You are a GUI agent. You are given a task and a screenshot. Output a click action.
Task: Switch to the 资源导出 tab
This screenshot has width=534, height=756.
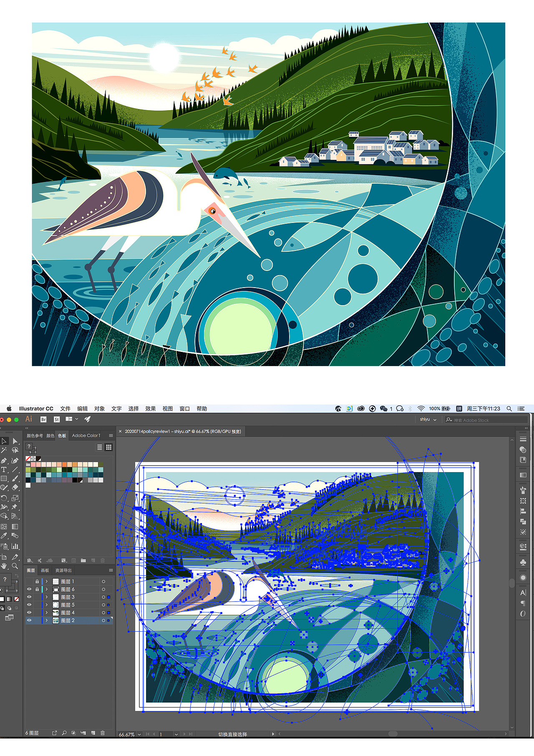click(63, 570)
